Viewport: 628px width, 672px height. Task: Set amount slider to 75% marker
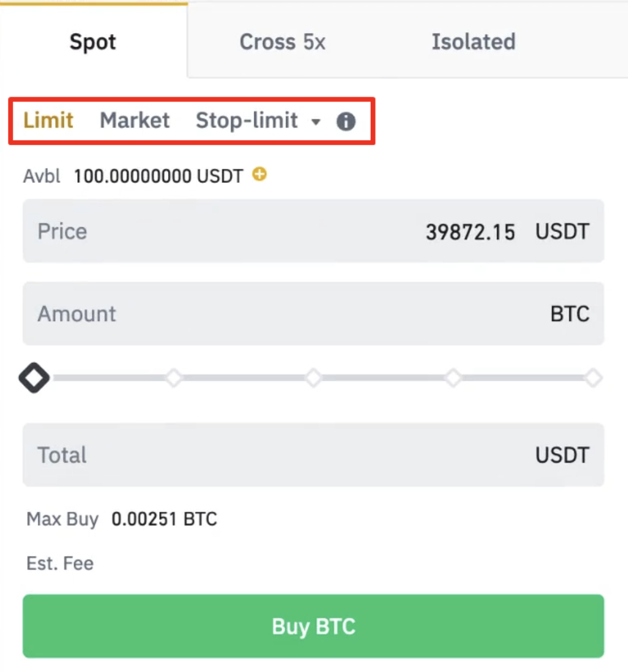(453, 378)
